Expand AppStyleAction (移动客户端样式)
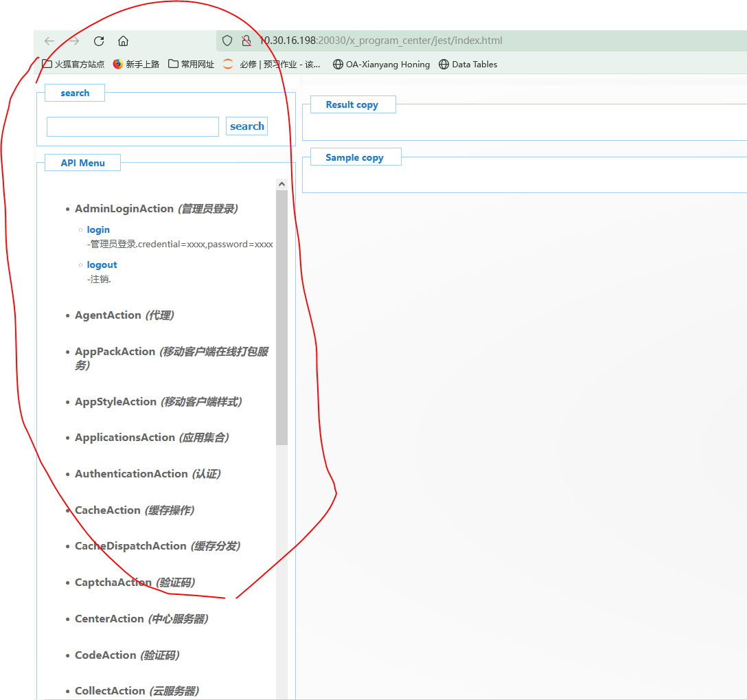747x700 pixels. click(x=159, y=402)
